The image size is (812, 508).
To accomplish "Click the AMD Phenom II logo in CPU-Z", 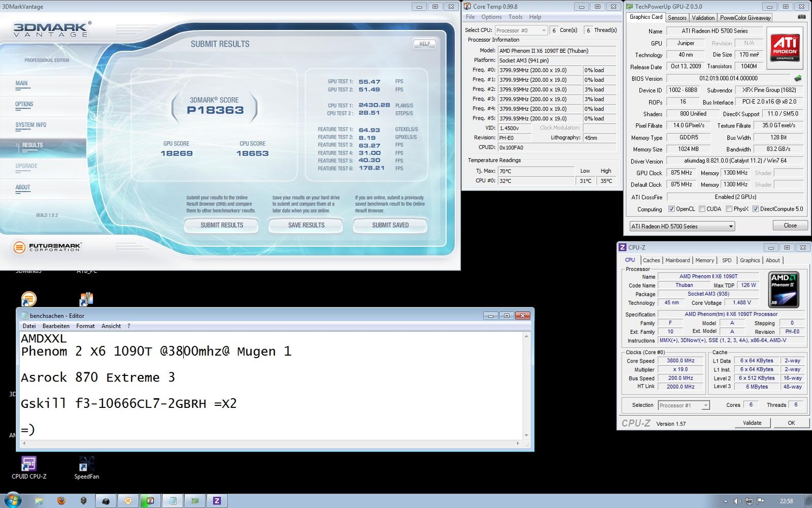I will tap(784, 290).
